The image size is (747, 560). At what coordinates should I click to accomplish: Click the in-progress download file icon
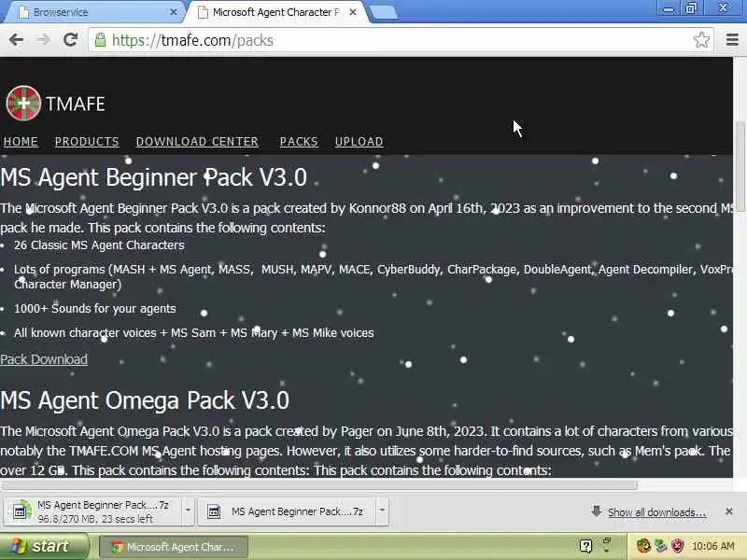coord(21,511)
